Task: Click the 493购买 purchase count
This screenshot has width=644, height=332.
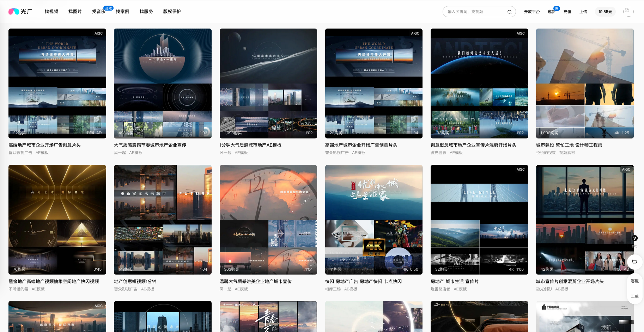Action: [126, 133]
